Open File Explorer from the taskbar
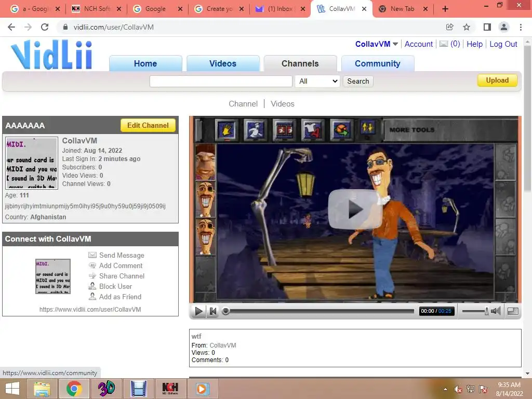This screenshot has height=399, width=532. click(x=42, y=389)
